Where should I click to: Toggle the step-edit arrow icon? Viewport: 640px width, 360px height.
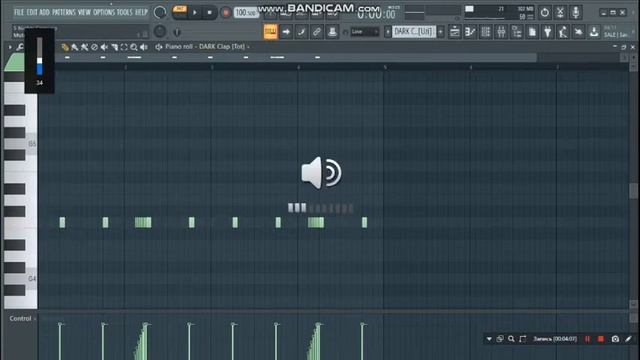tap(286, 31)
